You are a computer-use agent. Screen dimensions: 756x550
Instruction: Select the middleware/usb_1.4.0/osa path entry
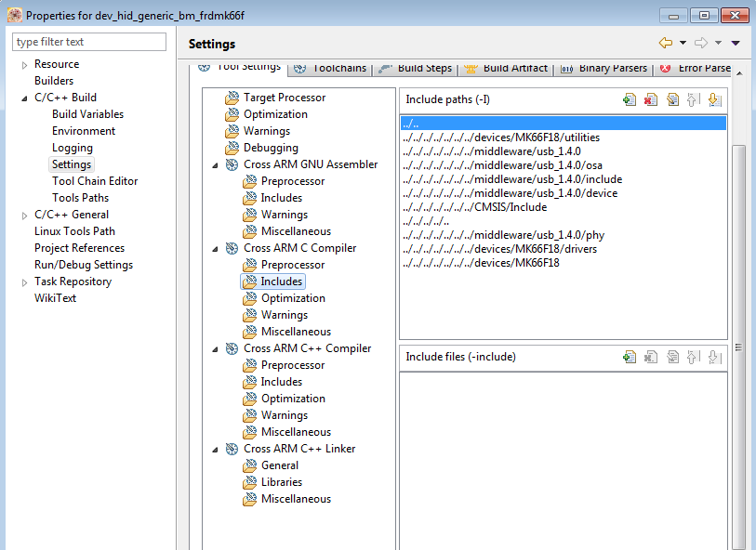point(502,165)
